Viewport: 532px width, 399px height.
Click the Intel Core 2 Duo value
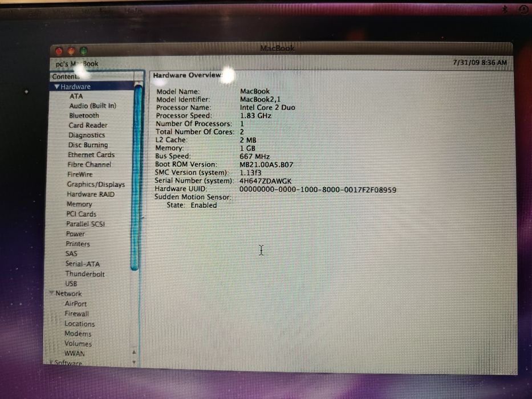(267, 108)
